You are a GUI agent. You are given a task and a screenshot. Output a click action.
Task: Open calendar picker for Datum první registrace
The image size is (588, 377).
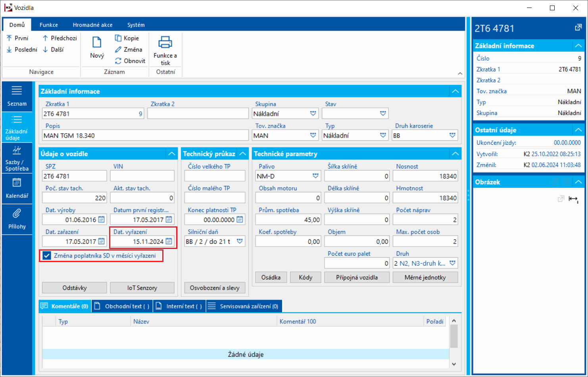coord(169,220)
